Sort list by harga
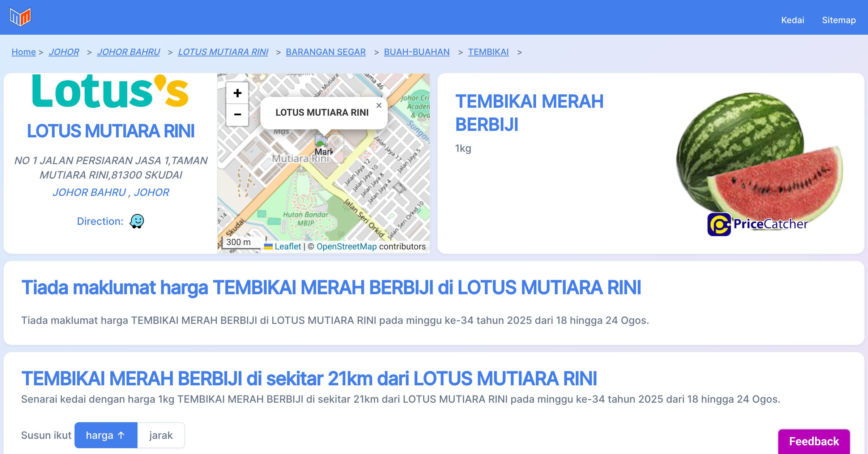This screenshot has height=454, width=868. [106, 435]
